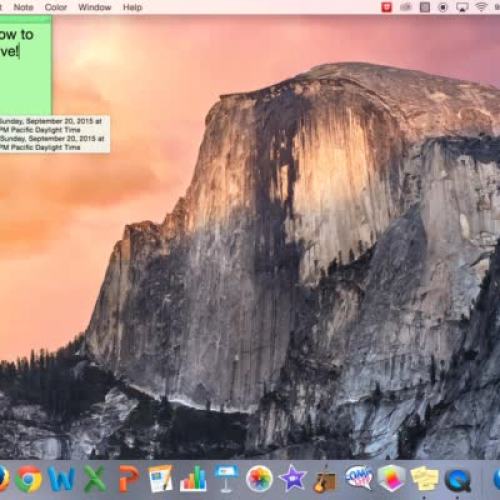The height and width of the screenshot is (500, 500).
Task: Click the Stickies icon in the Dock
Action: pos(424,479)
